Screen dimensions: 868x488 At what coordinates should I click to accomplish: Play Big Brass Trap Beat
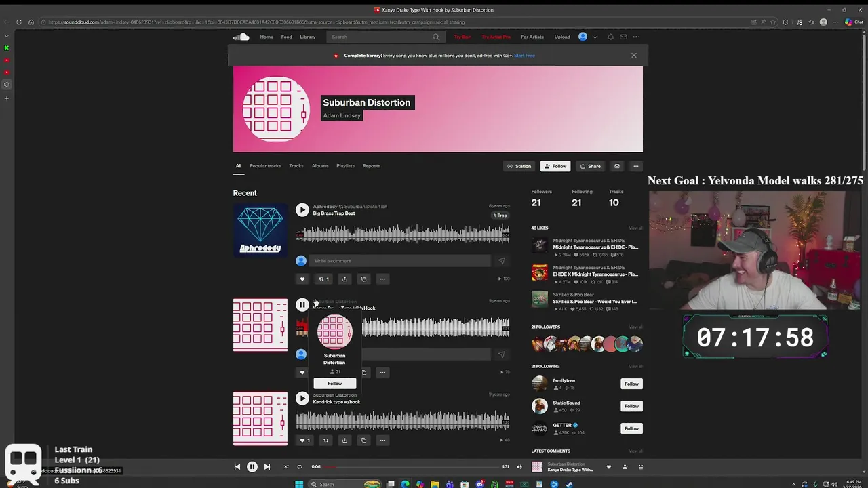click(x=302, y=210)
